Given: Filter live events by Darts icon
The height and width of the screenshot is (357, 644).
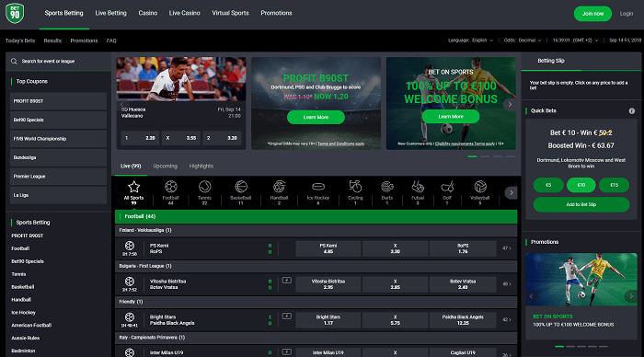Looking at the screenshot, I should (x=387, y=187).
